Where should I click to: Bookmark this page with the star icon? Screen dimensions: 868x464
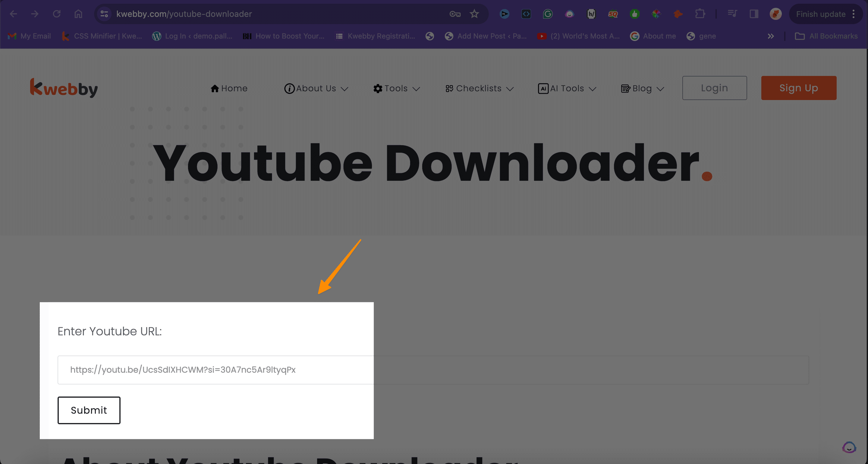tap(474, 14)
